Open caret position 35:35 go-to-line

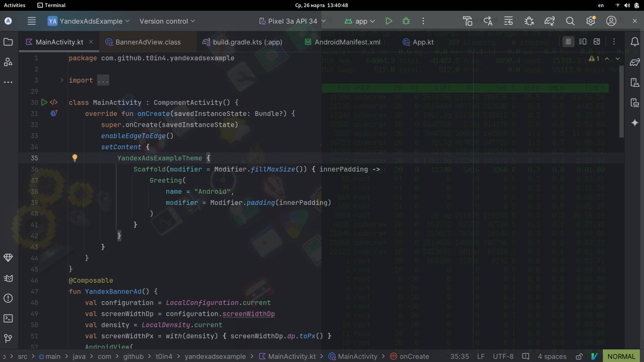[460, 356]
